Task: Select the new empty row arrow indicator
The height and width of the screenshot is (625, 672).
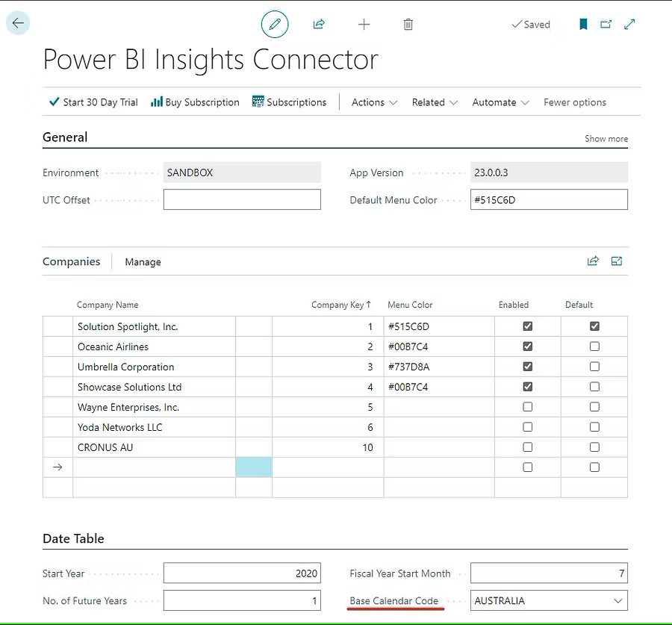Action: (57, 467)
